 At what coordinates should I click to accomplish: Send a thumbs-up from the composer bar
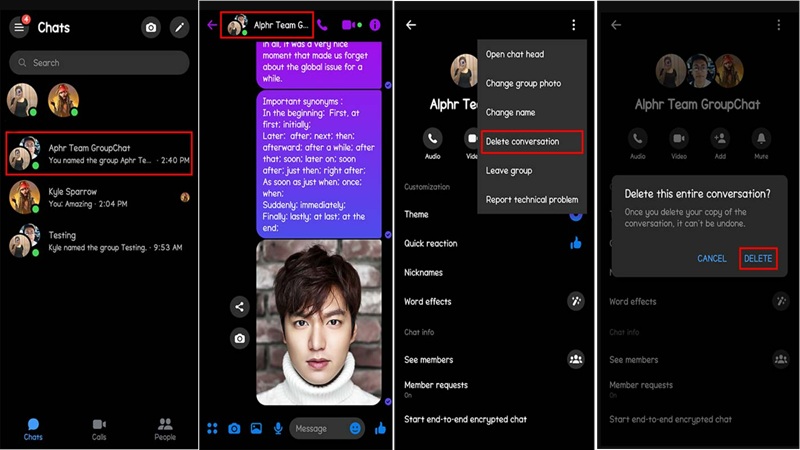click(x=381, y=429)
